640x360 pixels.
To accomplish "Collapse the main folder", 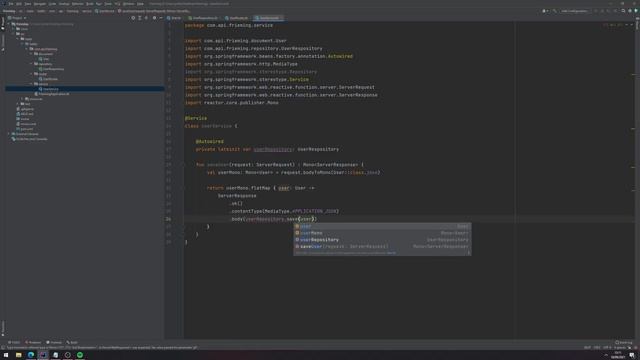I will (x=18, y=39).
